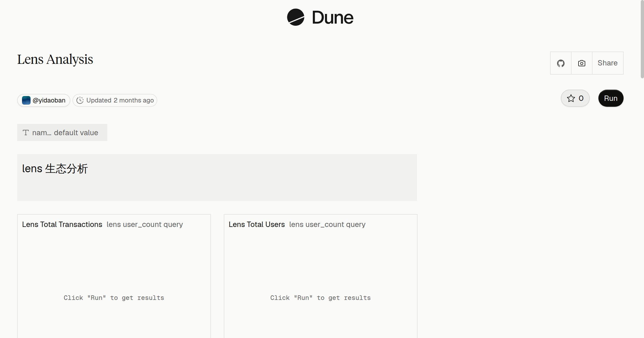Viewport: 644px width, 338px height.
Task: Click the Dune wordmark text
Action: coord(332,17)
